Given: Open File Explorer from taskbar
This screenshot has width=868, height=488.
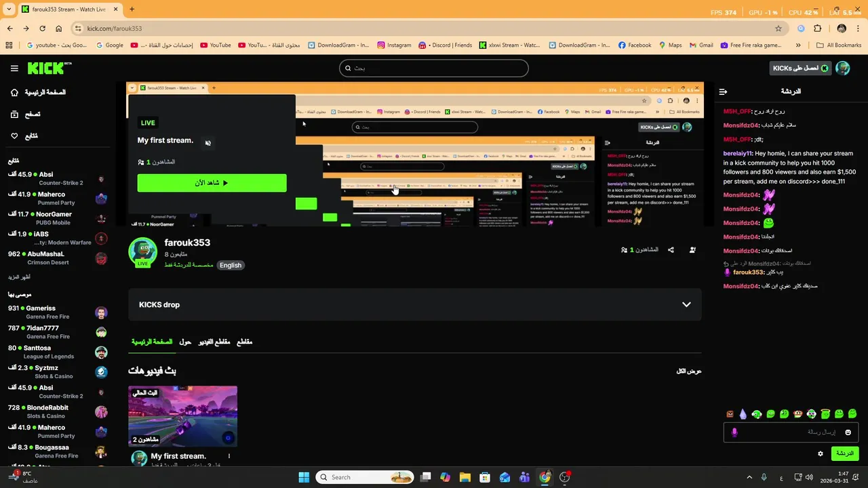Looking at the screenshot, I should (x=465, y=477).
